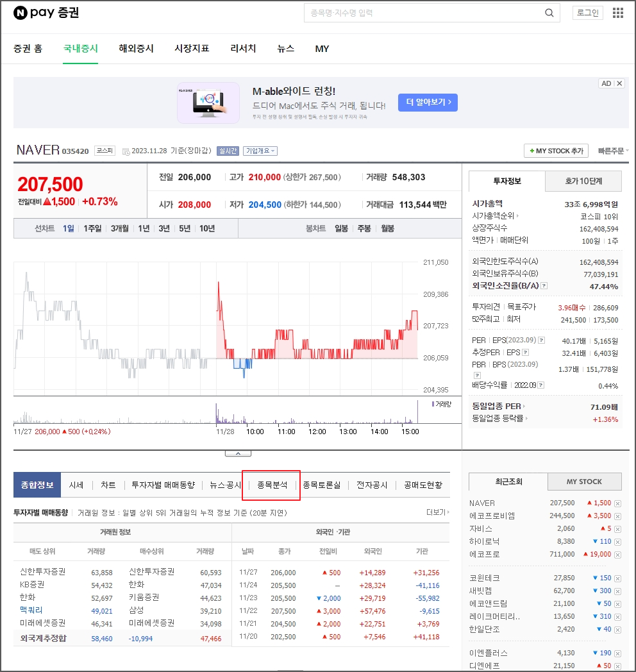Remove 레이크머티리얼즈 from recent list

(617, 617)
